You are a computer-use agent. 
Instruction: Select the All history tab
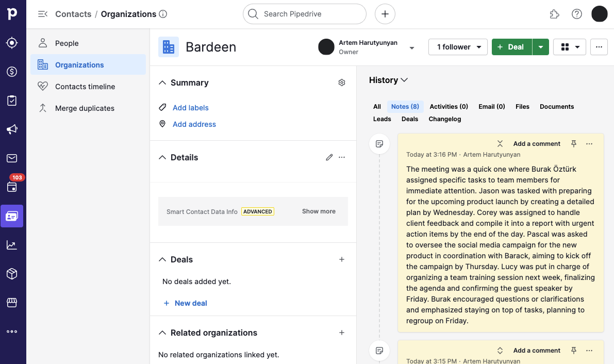pos(377,107)
